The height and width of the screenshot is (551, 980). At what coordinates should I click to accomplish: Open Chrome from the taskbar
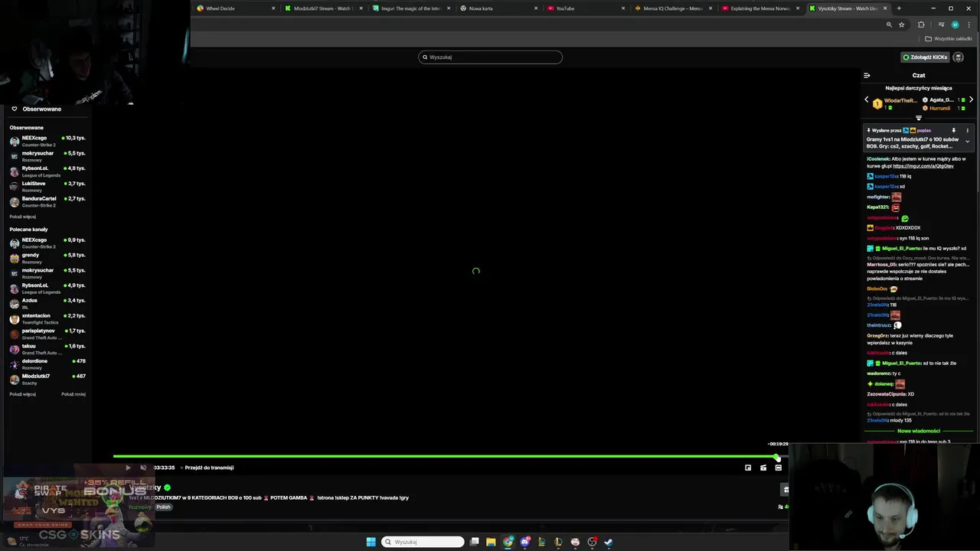pos(508,542)
